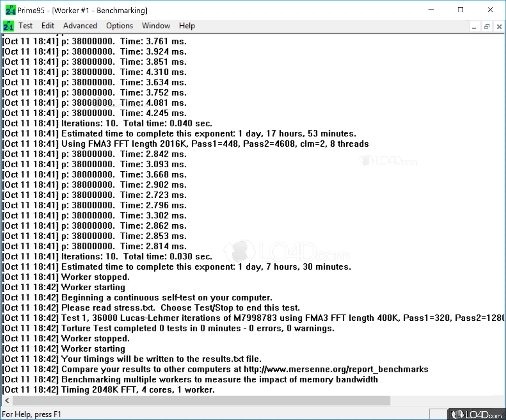This screenshot has width=506, height=420.
Task: Open the Advanced menu
Action: tap(80, 26)
